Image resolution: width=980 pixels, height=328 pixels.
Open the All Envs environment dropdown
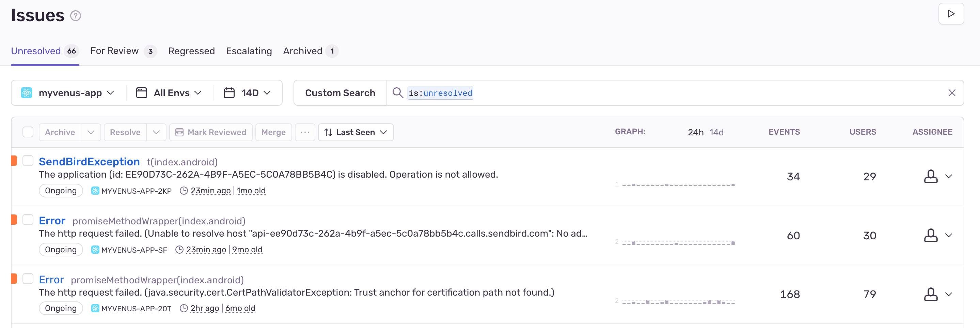(169, 93)
